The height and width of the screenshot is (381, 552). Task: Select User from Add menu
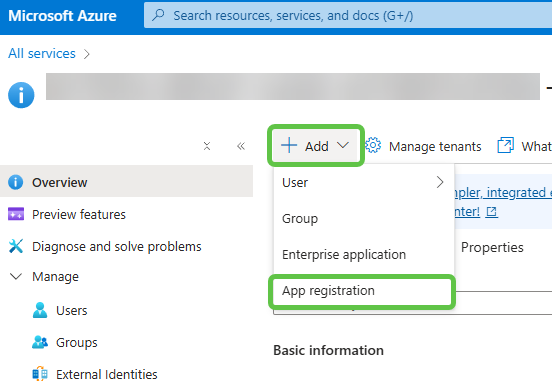click(364, 182)
